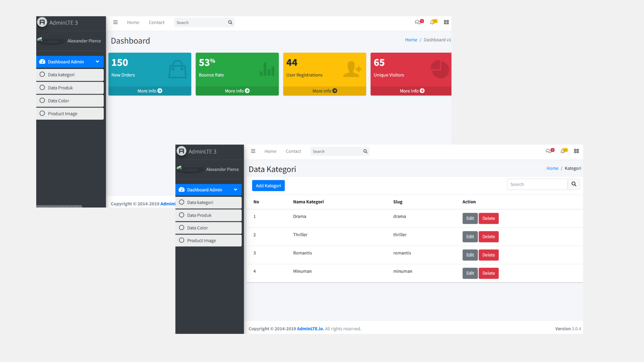Image resolution: width=644 pixels, height=362 pixels.
Task: Open the messages icon showing 3 alerts
Action: [x=418, y=22]
